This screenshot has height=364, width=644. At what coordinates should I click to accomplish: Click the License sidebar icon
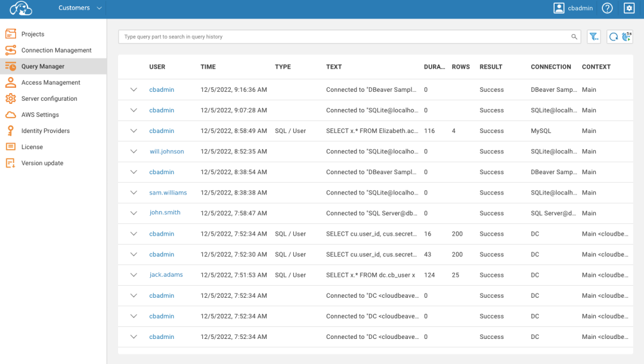pos(11,147)
